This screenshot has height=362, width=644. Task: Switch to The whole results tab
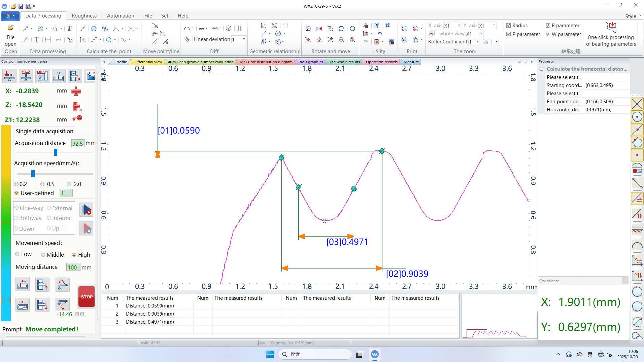pos(344,62)
